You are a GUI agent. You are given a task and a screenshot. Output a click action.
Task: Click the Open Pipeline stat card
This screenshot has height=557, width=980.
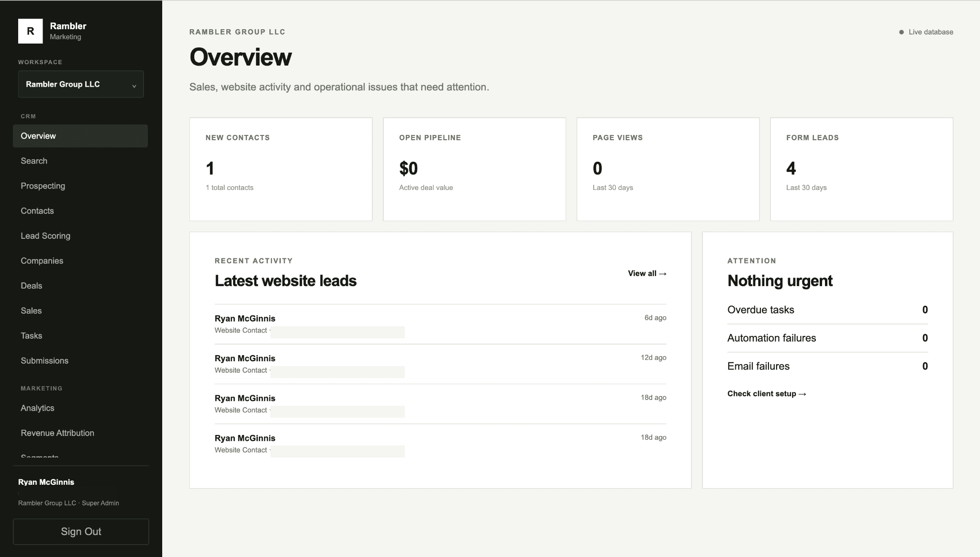(474, 169)
